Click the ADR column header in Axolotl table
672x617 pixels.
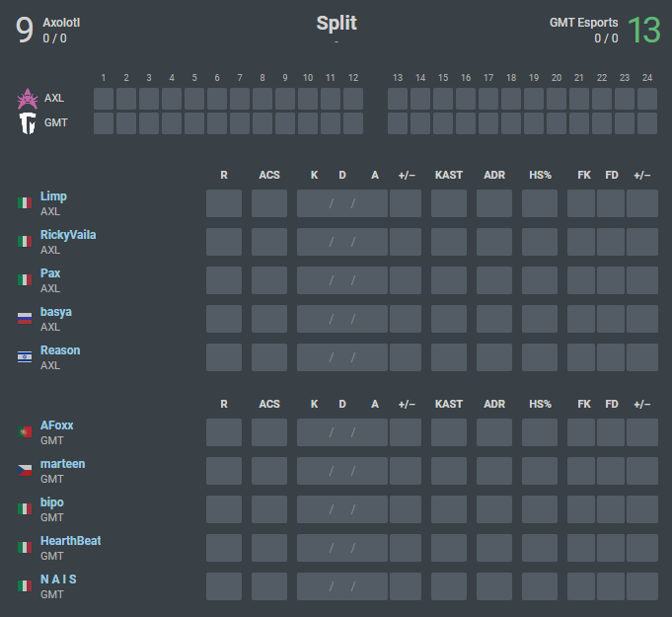(x=494, y=175)
